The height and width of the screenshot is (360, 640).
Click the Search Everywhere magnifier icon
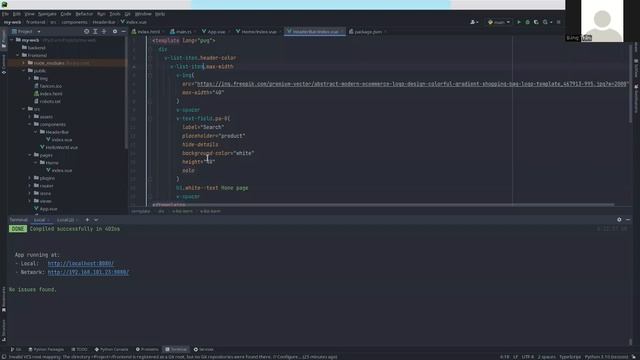click(x=545, y=22)
